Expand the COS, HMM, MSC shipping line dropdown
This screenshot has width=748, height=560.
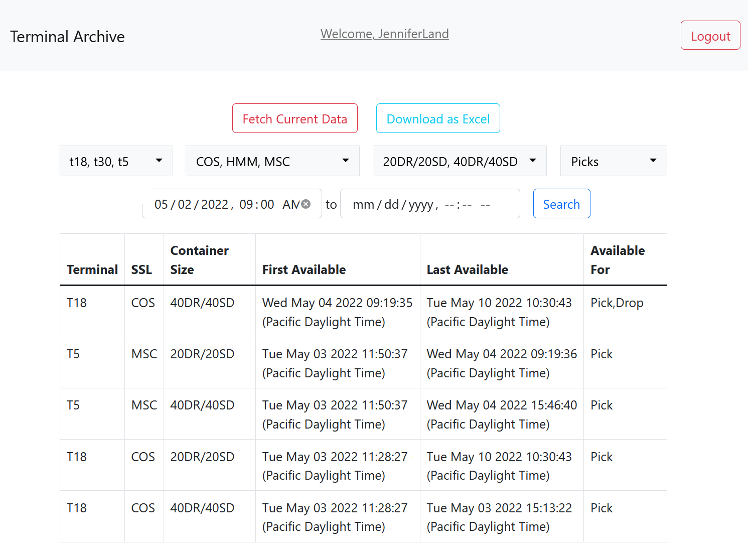pos(272,161)
